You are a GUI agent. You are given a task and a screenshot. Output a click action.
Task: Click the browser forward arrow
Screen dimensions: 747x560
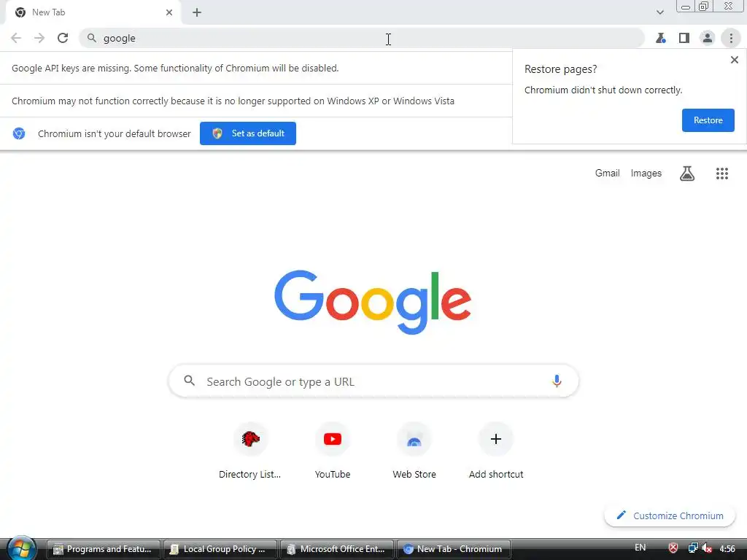(x=39, y=38)
